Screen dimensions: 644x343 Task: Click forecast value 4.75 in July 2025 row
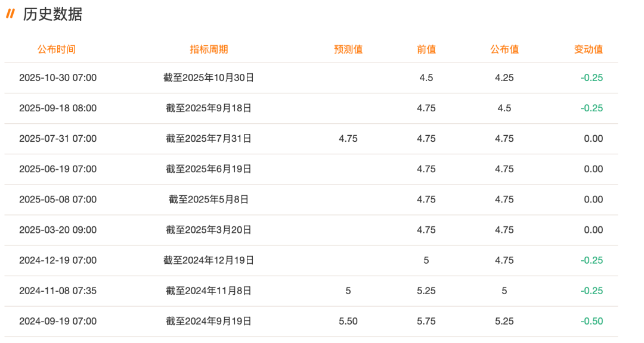[348, 139]
